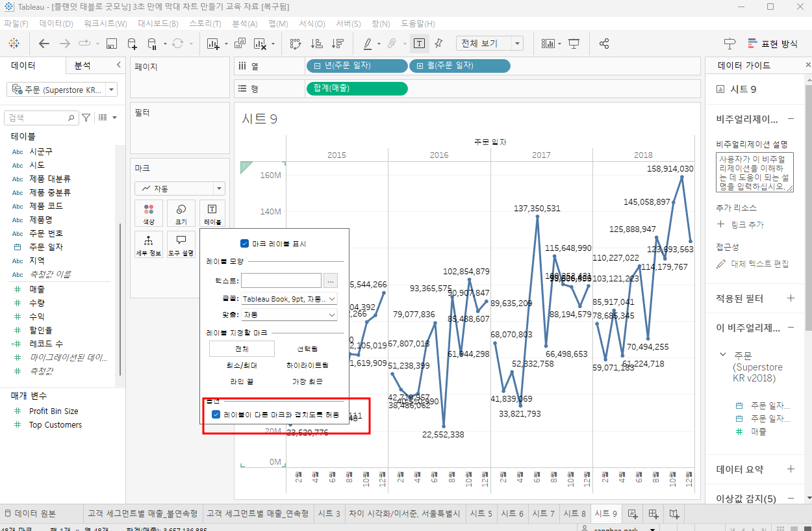Screen dimensions: 812x531
Task: Click the 세부 정보 detail mark card
Action: 149,245
